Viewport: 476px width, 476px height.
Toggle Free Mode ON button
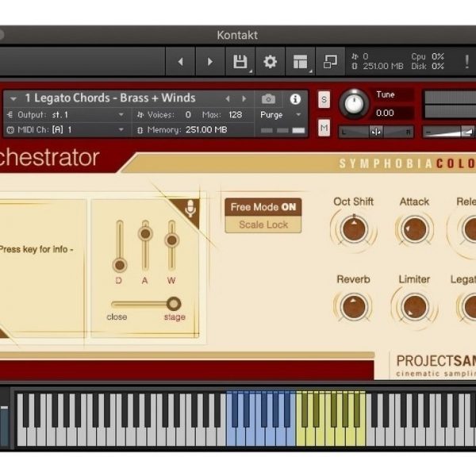(263, 207)
